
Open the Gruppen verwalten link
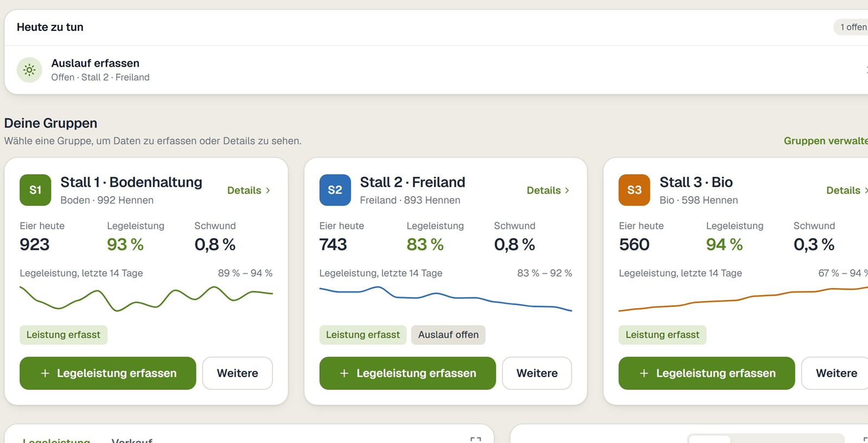click(826, 141)
